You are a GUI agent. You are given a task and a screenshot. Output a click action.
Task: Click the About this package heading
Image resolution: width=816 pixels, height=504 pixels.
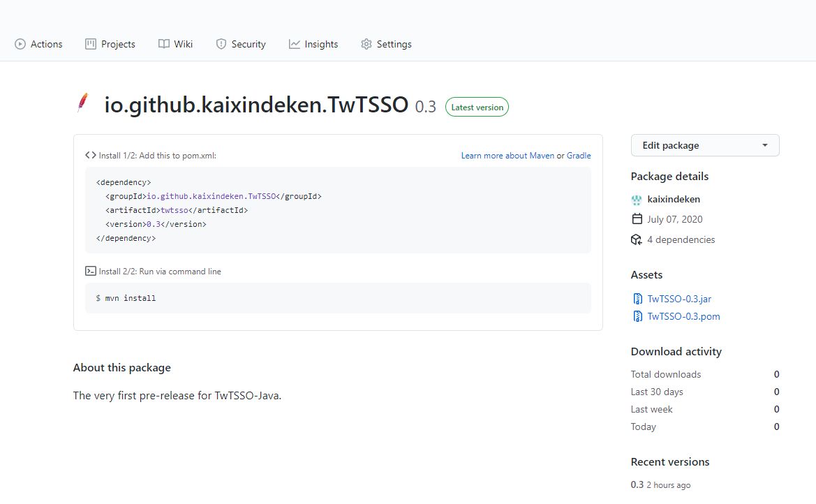121,368
